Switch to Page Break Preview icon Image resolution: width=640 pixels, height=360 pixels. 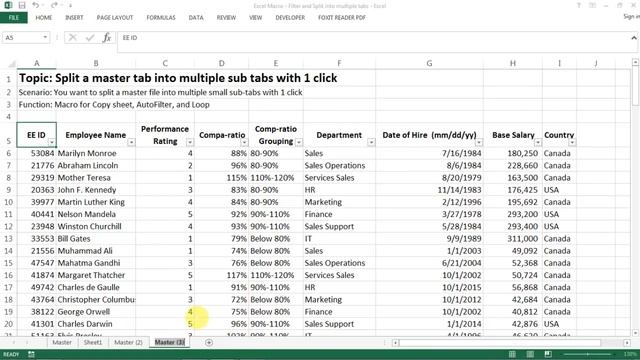548,354
